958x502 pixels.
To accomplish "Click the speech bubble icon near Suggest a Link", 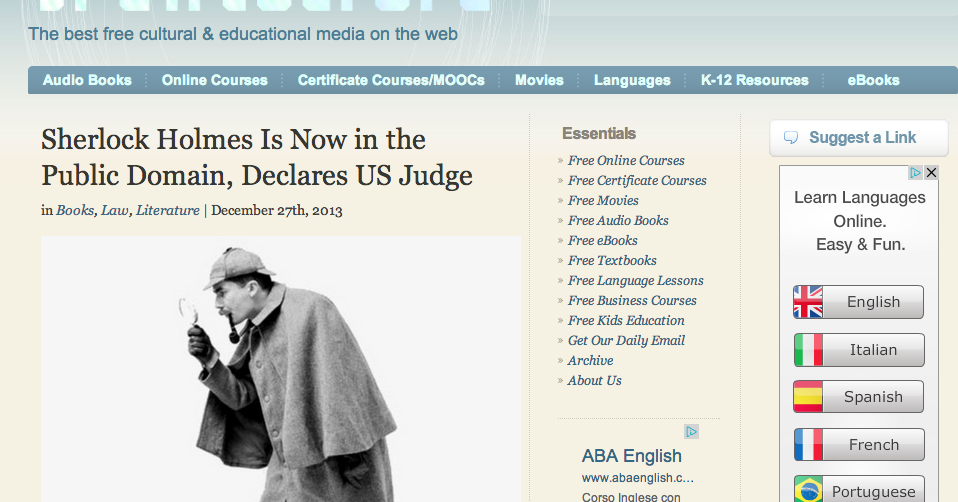I will pyautogui.click(x=791, y=137).
